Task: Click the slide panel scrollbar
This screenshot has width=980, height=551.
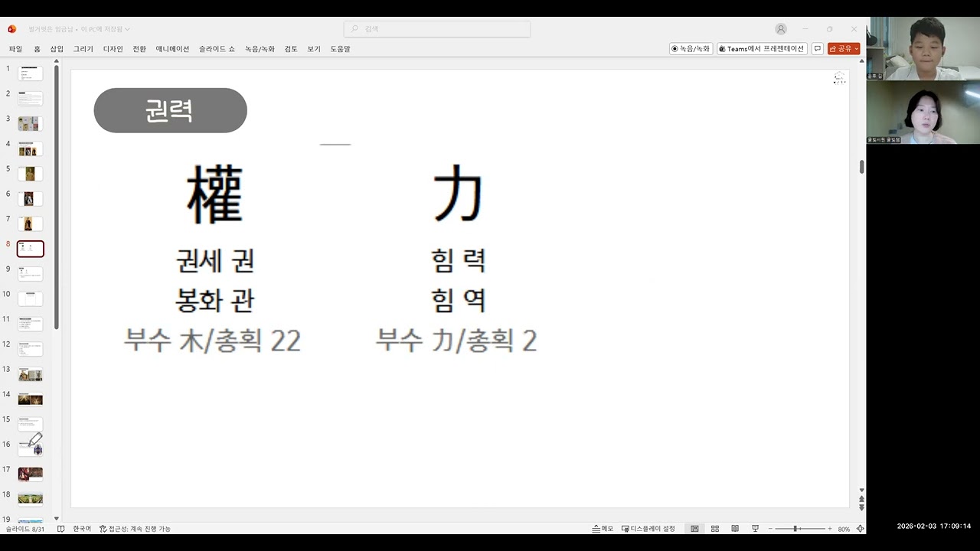Action: (x=57, y=199)
